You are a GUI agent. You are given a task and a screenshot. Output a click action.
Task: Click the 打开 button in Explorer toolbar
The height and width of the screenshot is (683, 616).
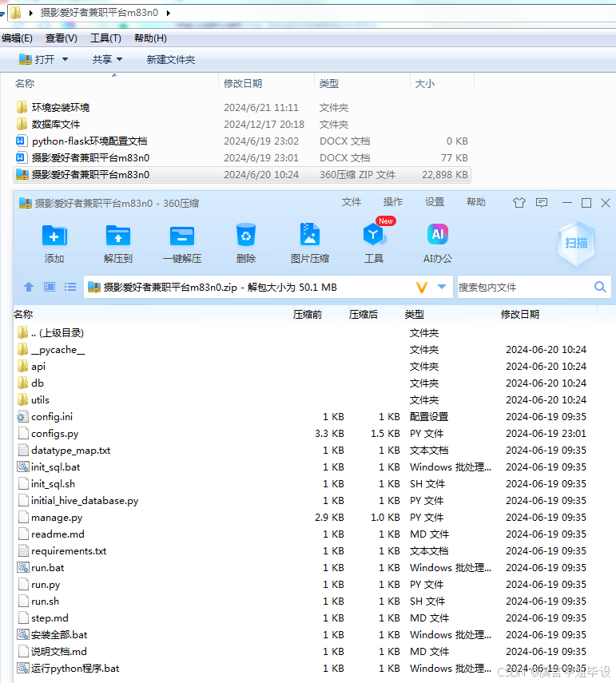coord(37,59)
